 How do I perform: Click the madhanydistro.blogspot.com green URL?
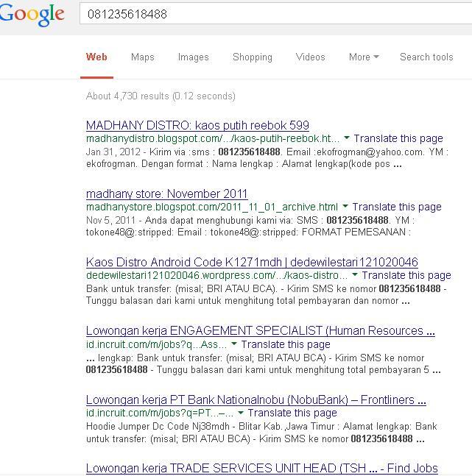[x=213, y=138]
